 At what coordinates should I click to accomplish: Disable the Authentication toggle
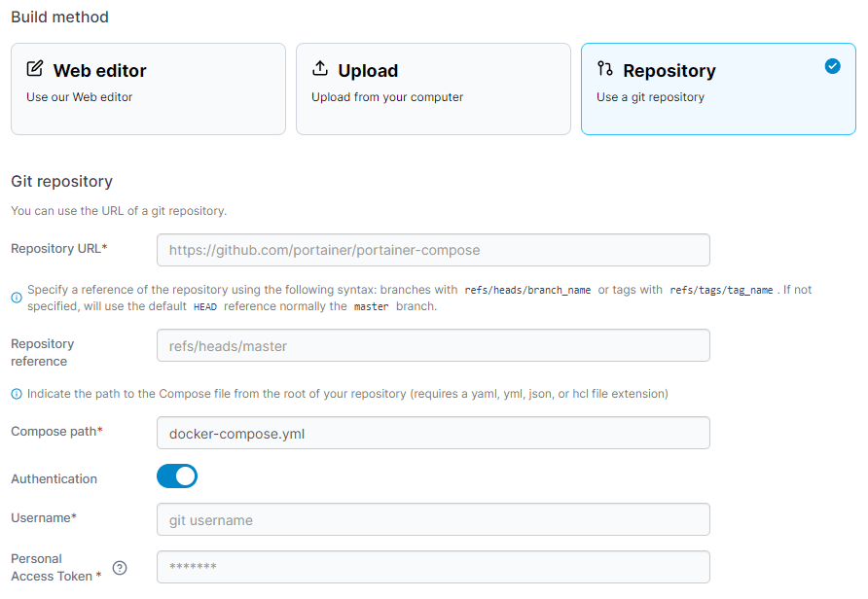tap(177, 477)
